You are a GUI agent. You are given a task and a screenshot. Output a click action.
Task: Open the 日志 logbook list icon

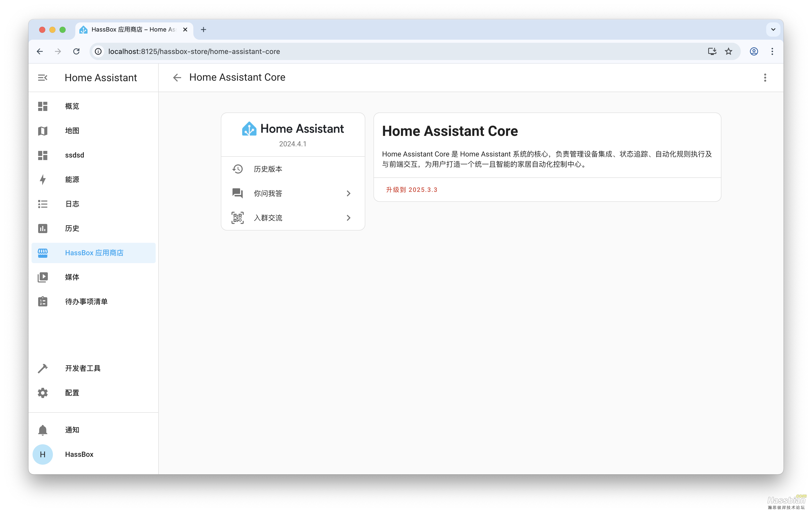pyautogui.click(x=42, y=204)
